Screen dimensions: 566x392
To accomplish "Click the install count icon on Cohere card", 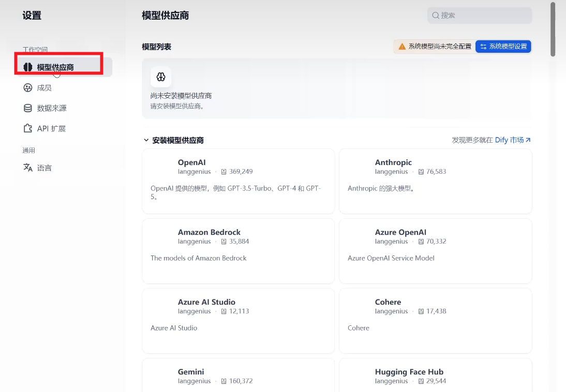I will [421, 311].
